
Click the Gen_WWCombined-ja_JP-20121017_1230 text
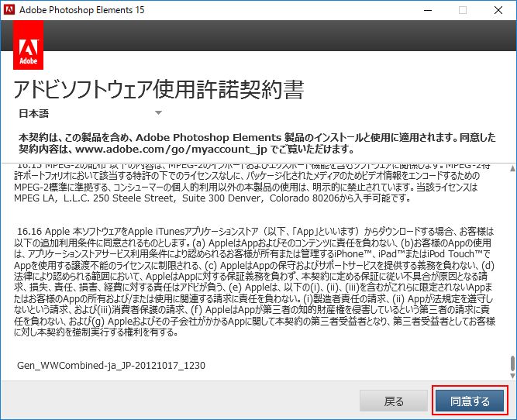click(111, 365)
